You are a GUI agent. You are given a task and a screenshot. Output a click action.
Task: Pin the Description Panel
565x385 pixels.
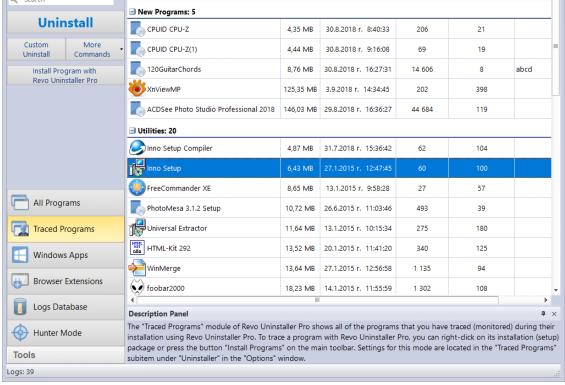(x=543, y=314)
